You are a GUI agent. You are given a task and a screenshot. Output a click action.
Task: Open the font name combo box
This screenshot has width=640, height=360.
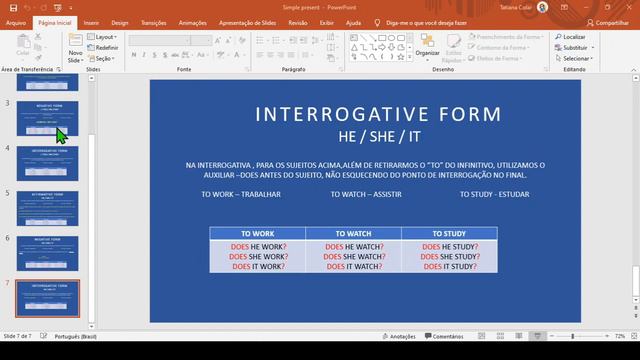coord(160,40)
